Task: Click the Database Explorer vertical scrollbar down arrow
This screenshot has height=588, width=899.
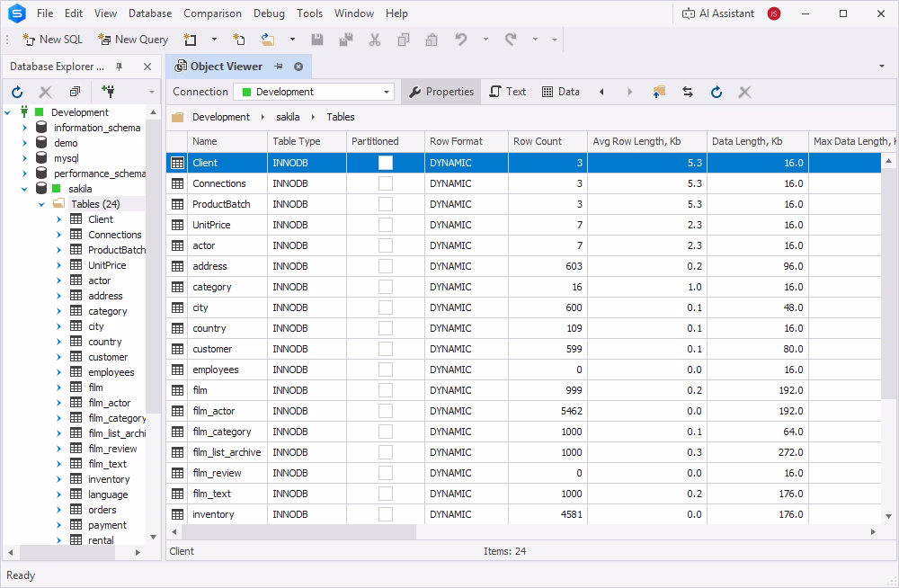Action: click(x=153, y=538)
